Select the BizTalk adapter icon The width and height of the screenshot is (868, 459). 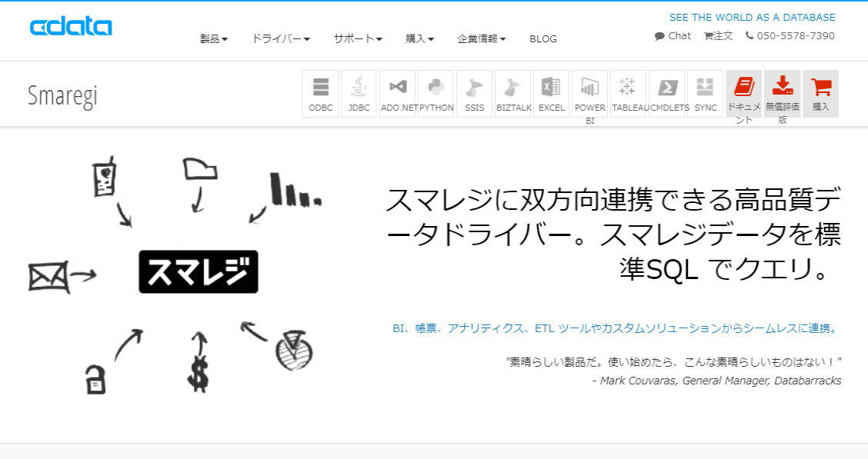pos(512,94)
